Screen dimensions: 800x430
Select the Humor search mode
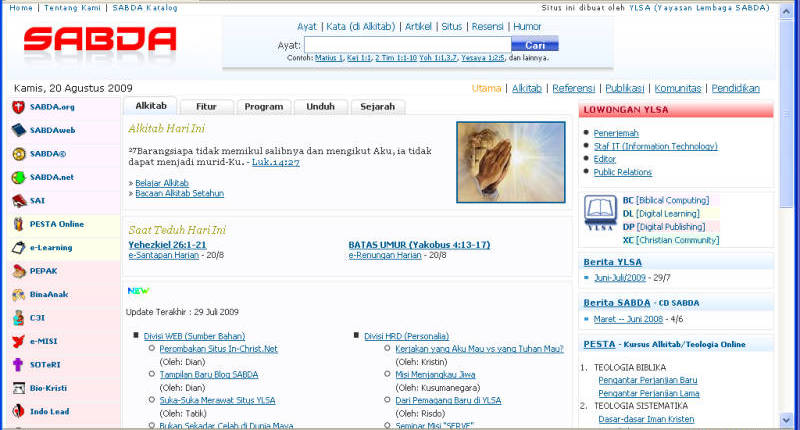tap(527, 27)
